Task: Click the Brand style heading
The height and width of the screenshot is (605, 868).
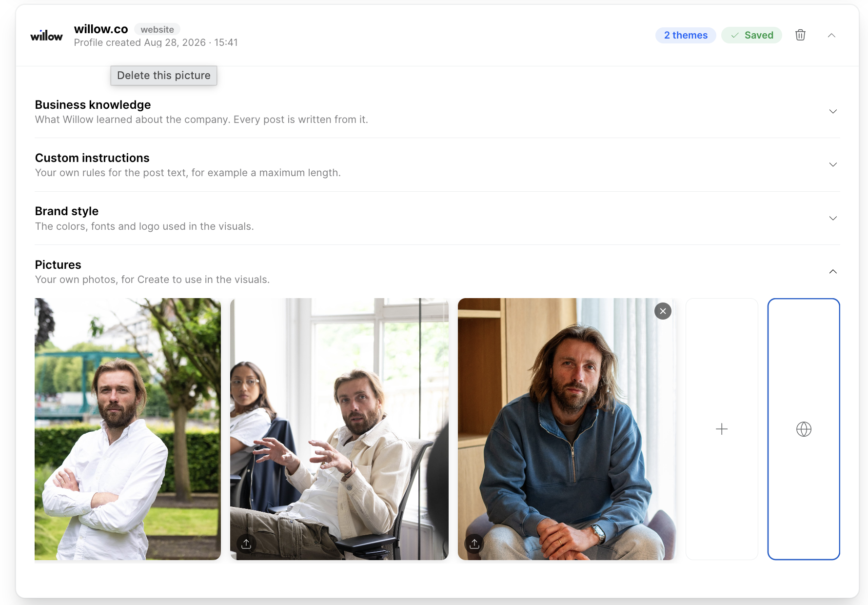Action: [67, 211]
